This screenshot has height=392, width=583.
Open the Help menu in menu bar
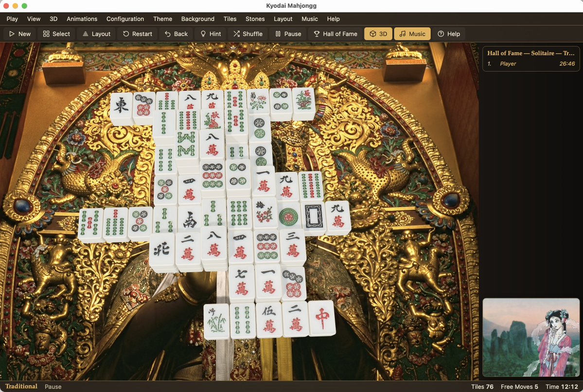pyautogui.click(x=333, y=19)
